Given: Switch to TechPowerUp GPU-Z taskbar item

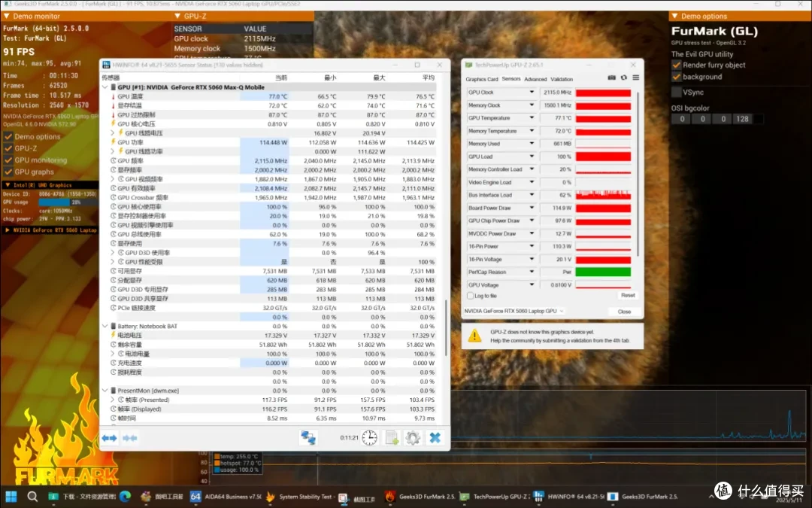Looking at the screenshot, I should [495, 497].
